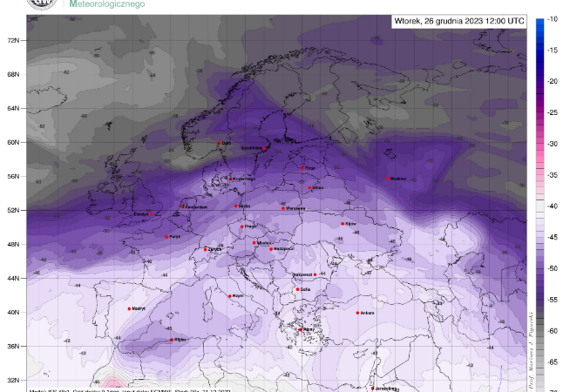The image size is (563, 392).
Task: Click the 44N latitude label
Action: coord(13,278)
